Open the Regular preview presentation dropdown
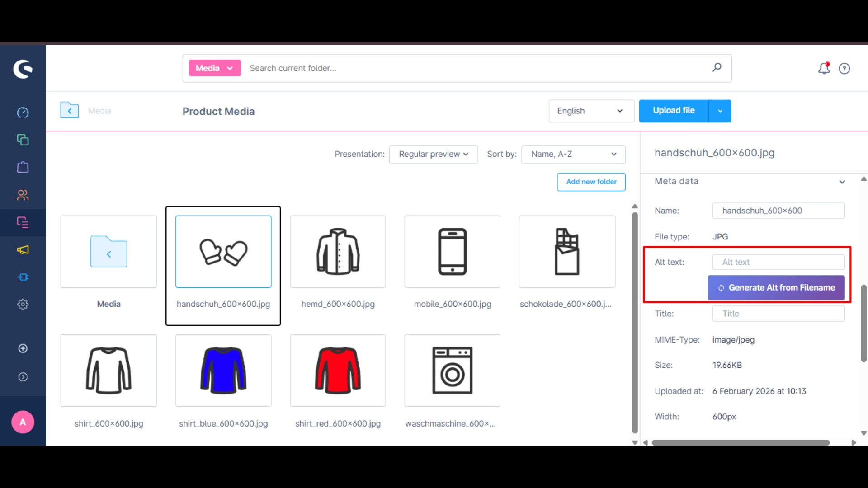 pyautogui.click(x=433, y=155)
